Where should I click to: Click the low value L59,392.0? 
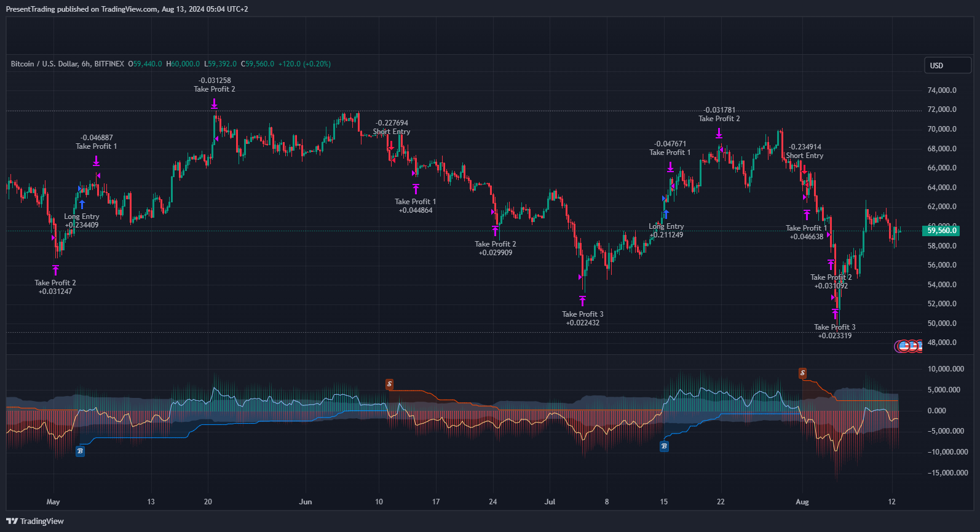pos(221,64)
